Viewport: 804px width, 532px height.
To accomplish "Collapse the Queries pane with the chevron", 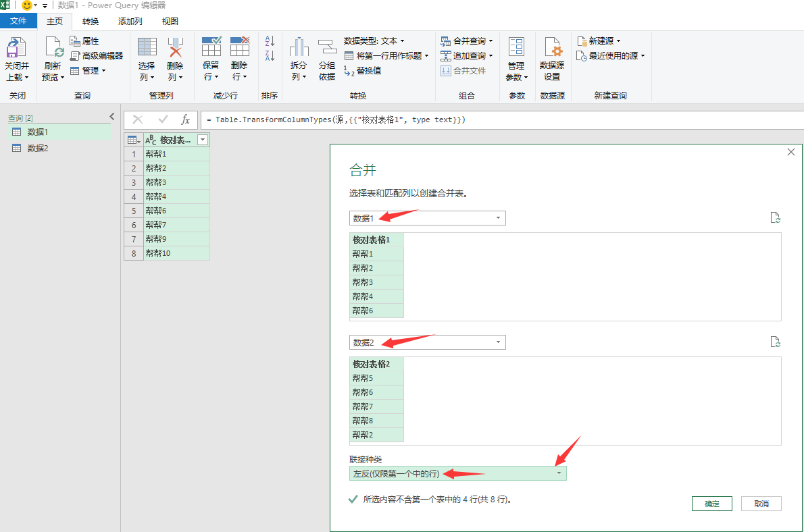I will point(111,117).
